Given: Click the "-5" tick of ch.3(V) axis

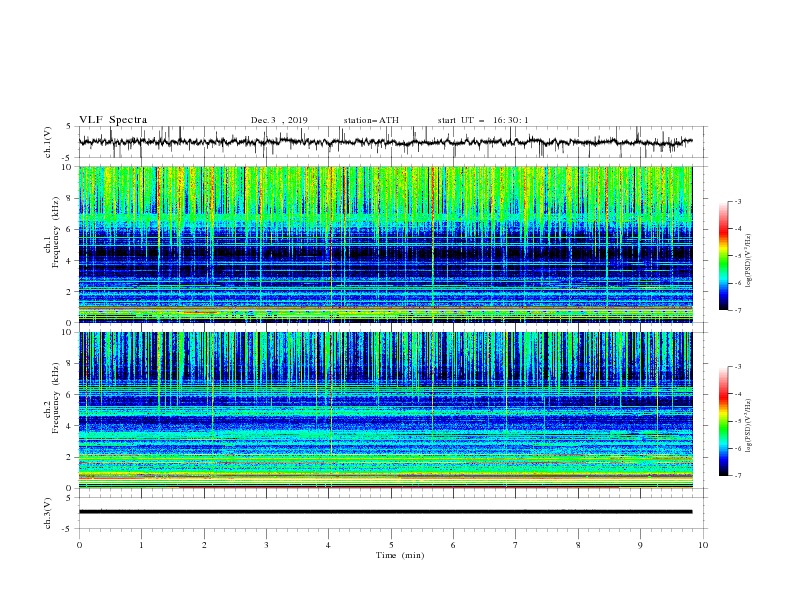Looking at the screenshot, I should (x=68, y=529).
